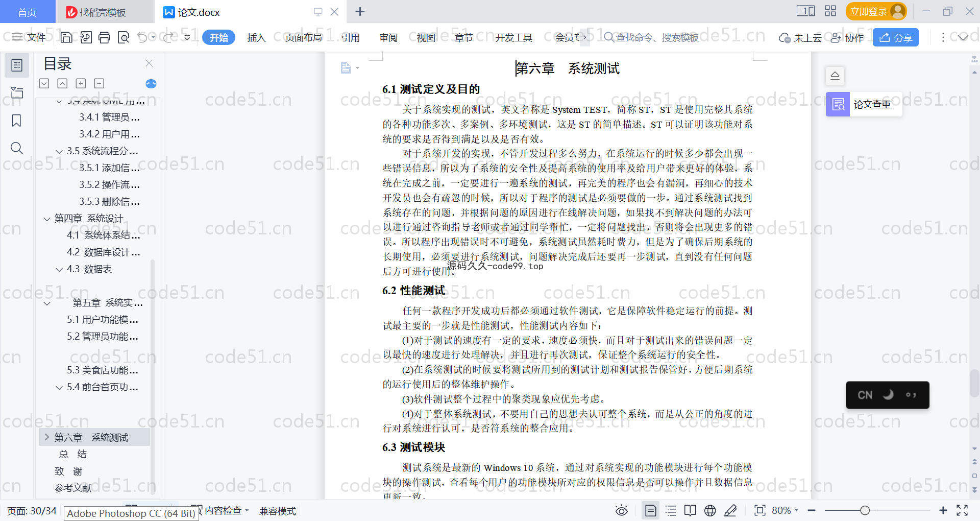The width and height of the screenshot is (980, 521).
Task: Switch to 开发工具 ribbon tab
Action: 513,37
